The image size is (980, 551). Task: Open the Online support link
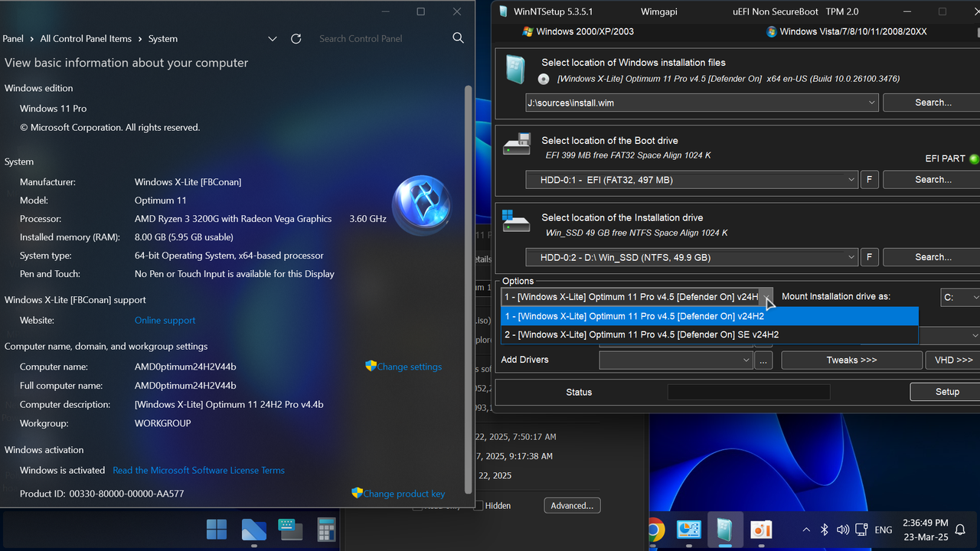(164, 320)
